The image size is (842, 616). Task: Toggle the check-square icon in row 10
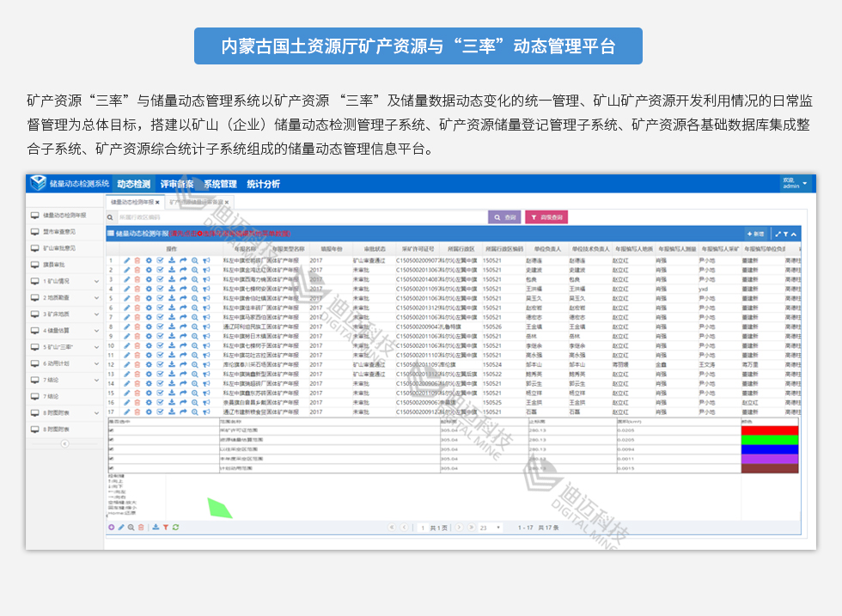(160, 345)
